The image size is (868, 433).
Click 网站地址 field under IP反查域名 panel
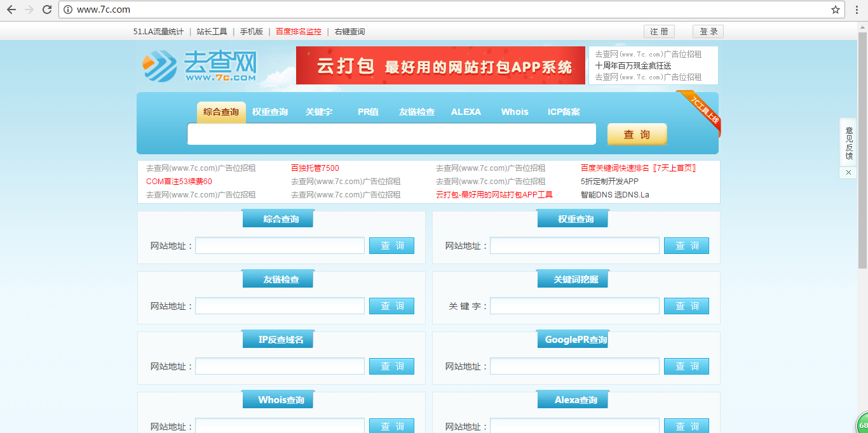(x=280, y=366)
